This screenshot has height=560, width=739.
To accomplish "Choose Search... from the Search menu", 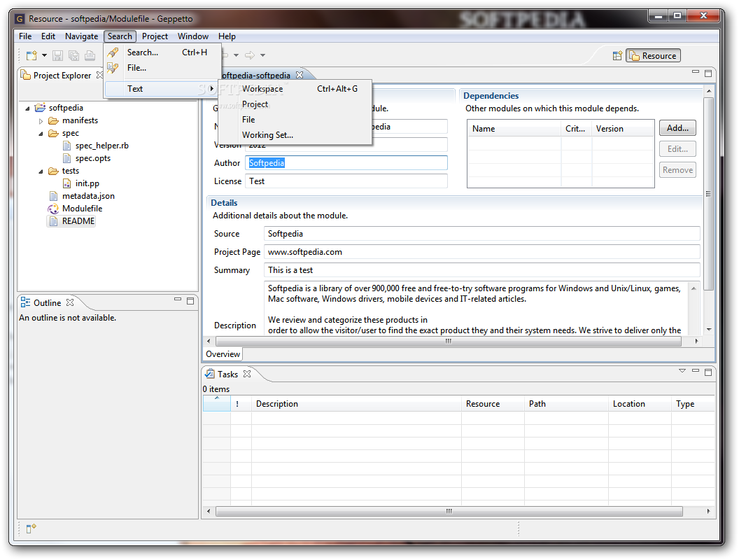I will coord(162,52).
